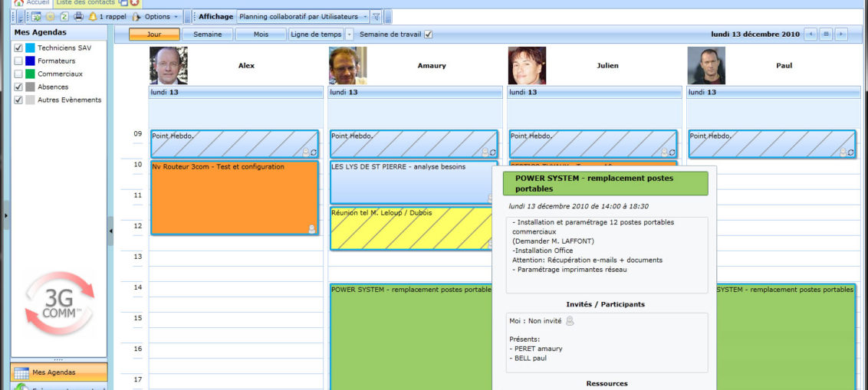The image size is (868, 390).
Task: Click the Commerciaux green color swatch
Action: pos(30,74)
